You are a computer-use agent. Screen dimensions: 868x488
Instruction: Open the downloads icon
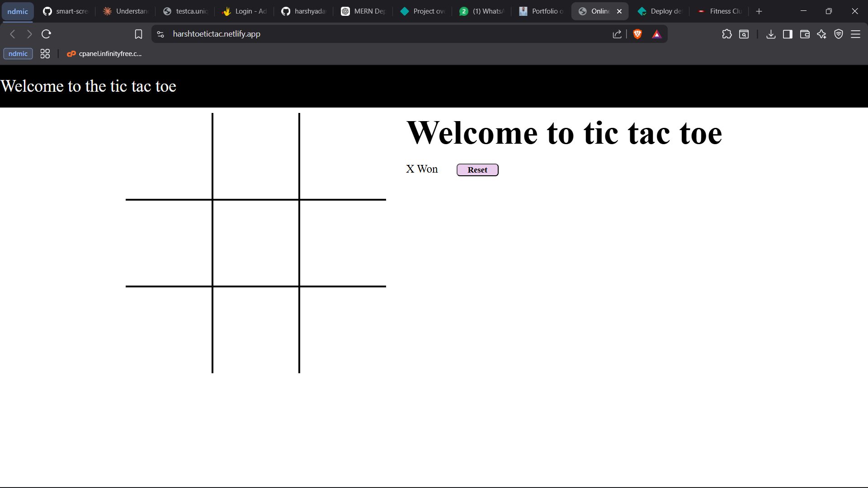pyautogui.click(x=771, y=34)
